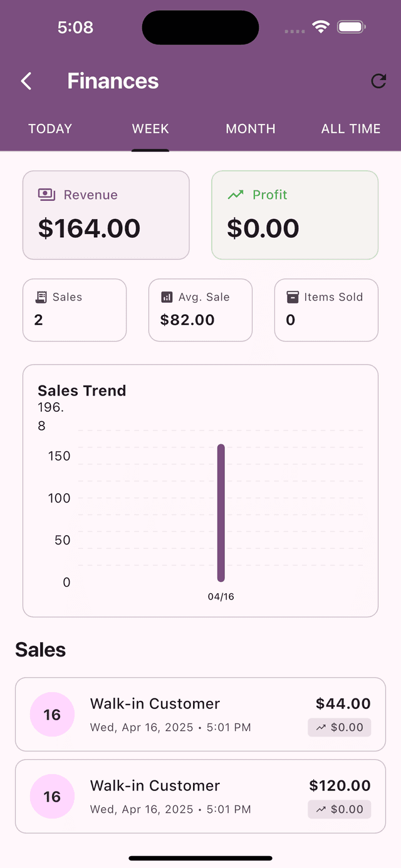This screenshot has height=868, width=401.
Task: Tap the $44.00 sale's date avatar
Action: [x=52, y=715]
